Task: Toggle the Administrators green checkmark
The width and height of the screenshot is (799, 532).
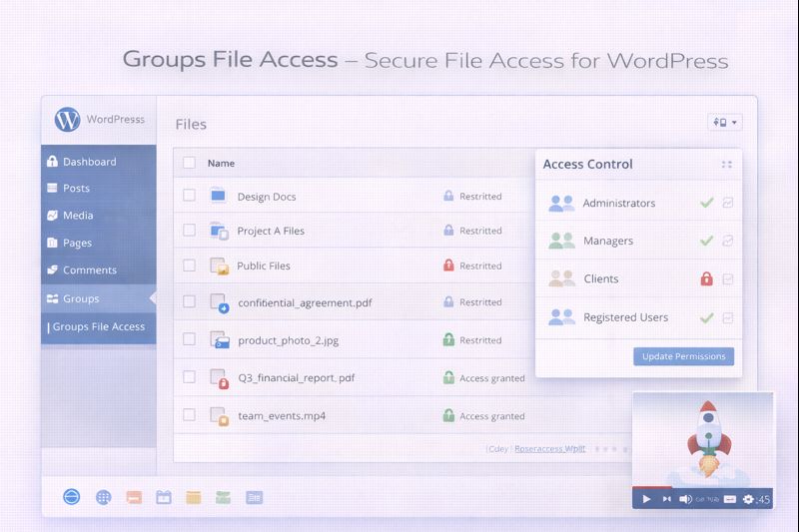Action: (707, 203)
